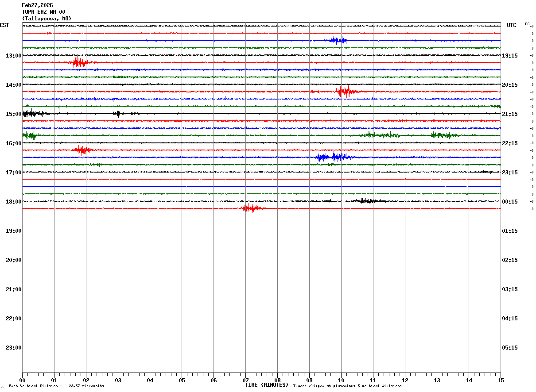The image size is (536, 392).
Task: Select the 15:00 CST row label
Action: point(14,114)
